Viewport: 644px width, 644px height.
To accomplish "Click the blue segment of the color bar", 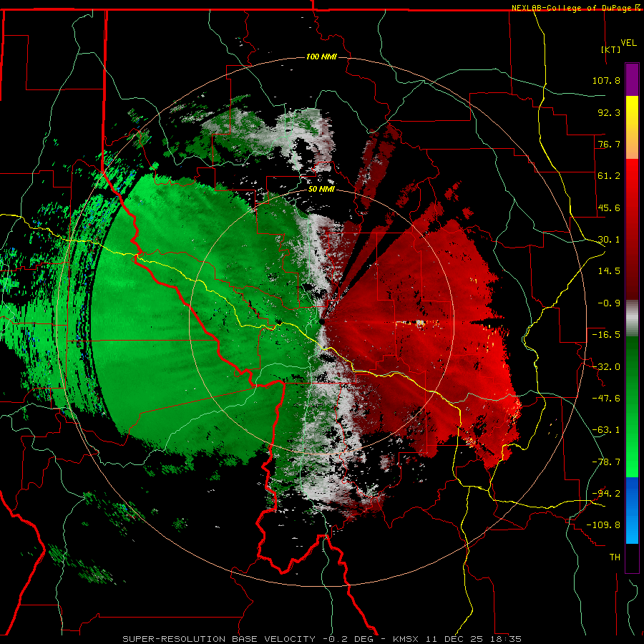I will coord(632,509).
